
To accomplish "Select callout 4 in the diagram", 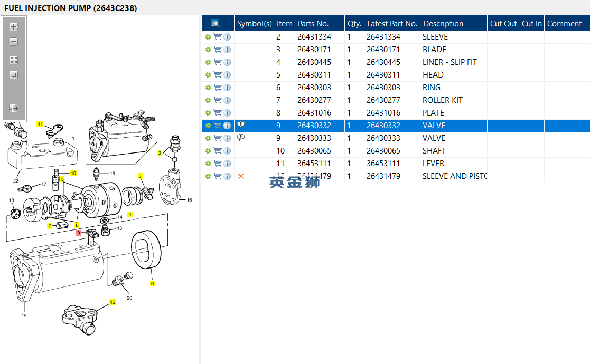I will 130,215.
